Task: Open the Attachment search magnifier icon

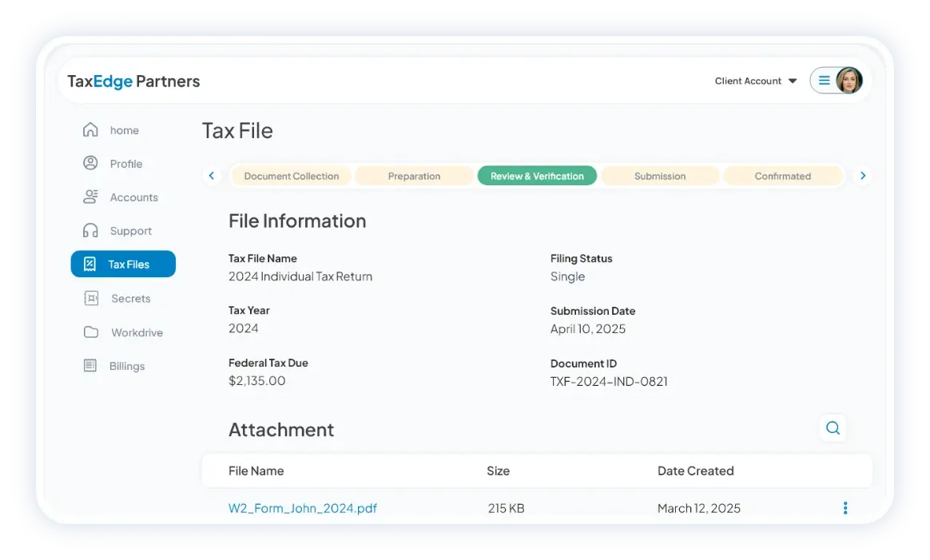Action: pos(833,428)
